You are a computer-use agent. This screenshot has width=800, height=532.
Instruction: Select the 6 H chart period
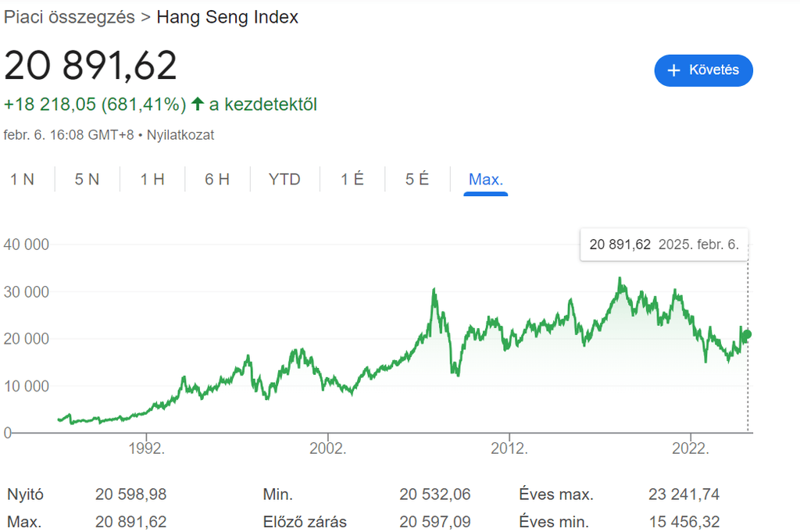pos(216,179)
